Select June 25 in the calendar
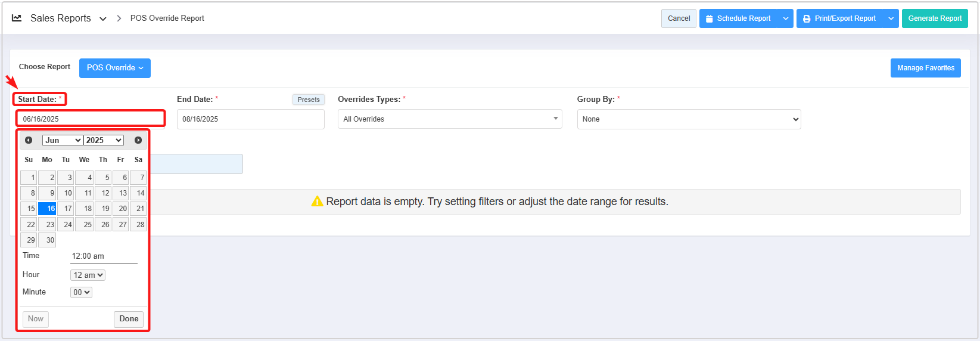 point(84,225)
